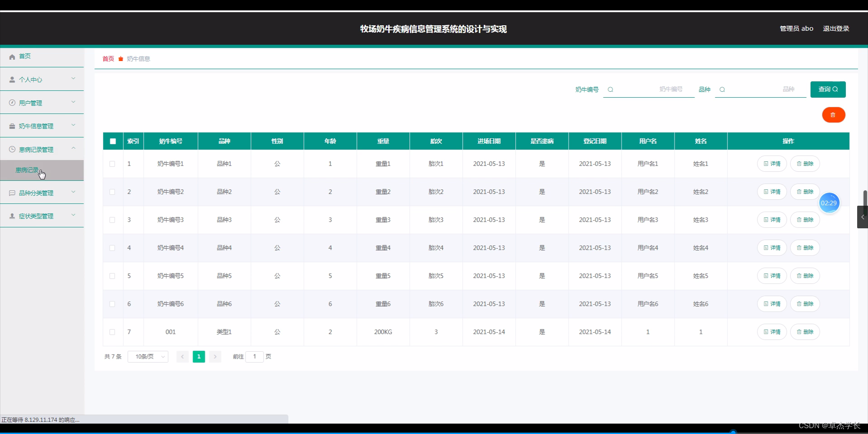Select the 患病记录 submenu item
868x434 pixels.
(x=42, y=170)
